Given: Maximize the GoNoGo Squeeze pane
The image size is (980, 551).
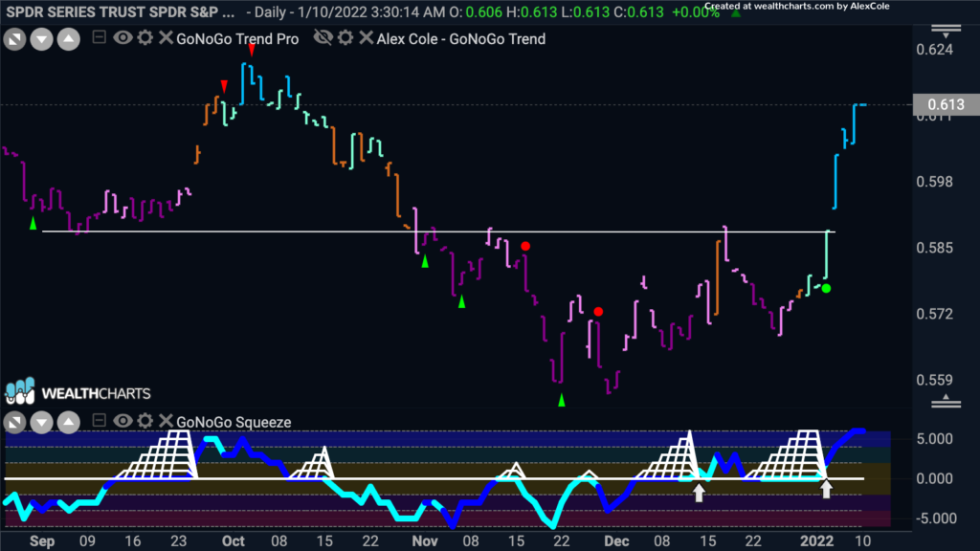Looking at the screenshot, I should pyautogui.click(x=15, y=423).
